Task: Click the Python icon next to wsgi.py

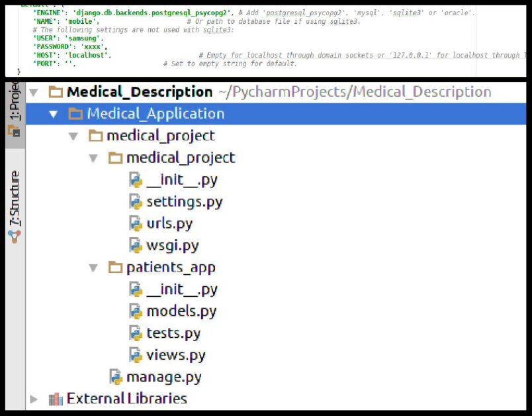Action: tap(136, 245)
